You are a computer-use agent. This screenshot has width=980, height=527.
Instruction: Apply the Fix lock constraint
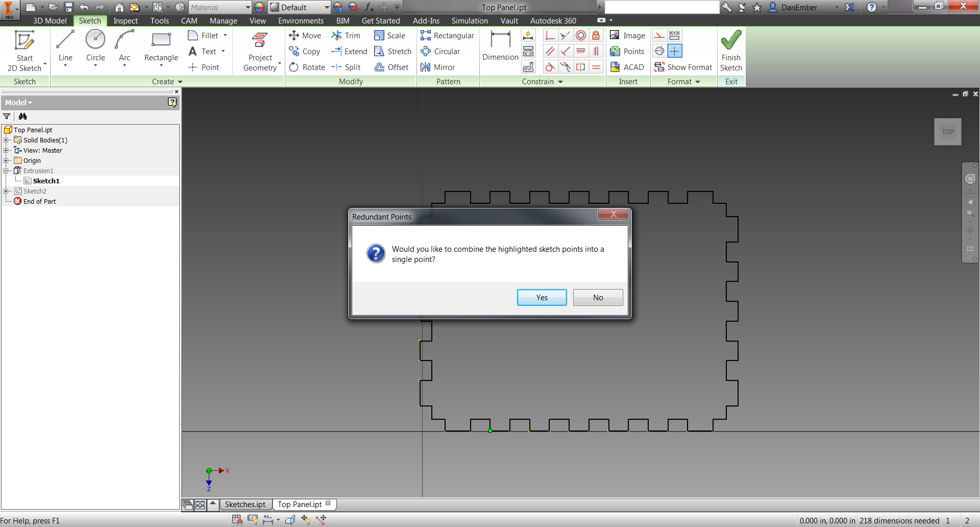596,35
